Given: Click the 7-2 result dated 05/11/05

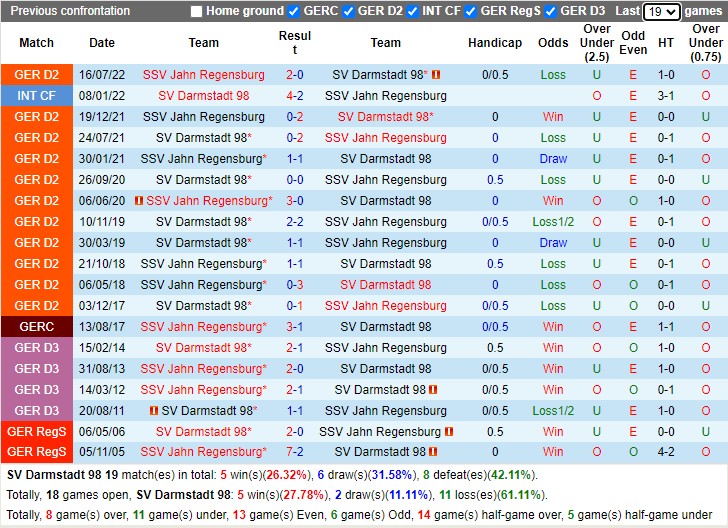Looking at the screenshot, I should [x=295, y=451].
